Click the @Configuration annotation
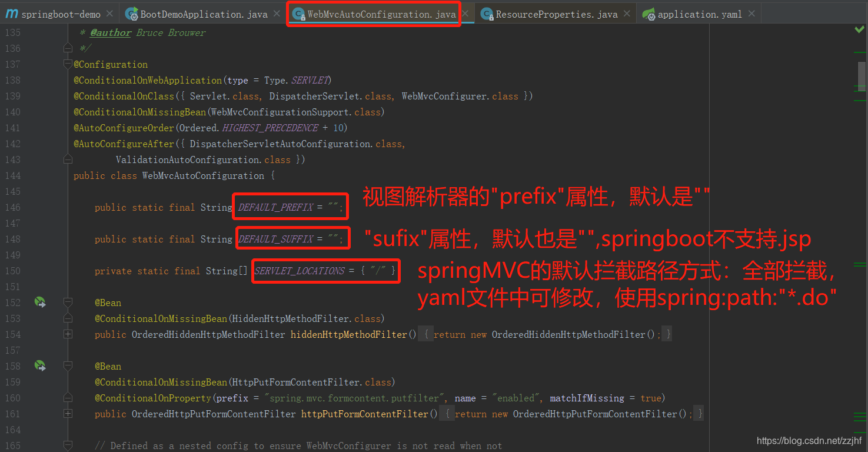This screenshot has height=452, width=868. [x=111, y=64]
